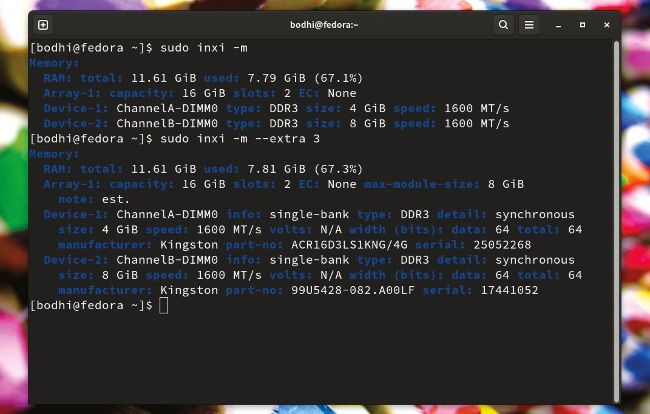This screenshot has height=414, width=650.
Task: Open the terminal search tool
Action: [x=502, y=24]
